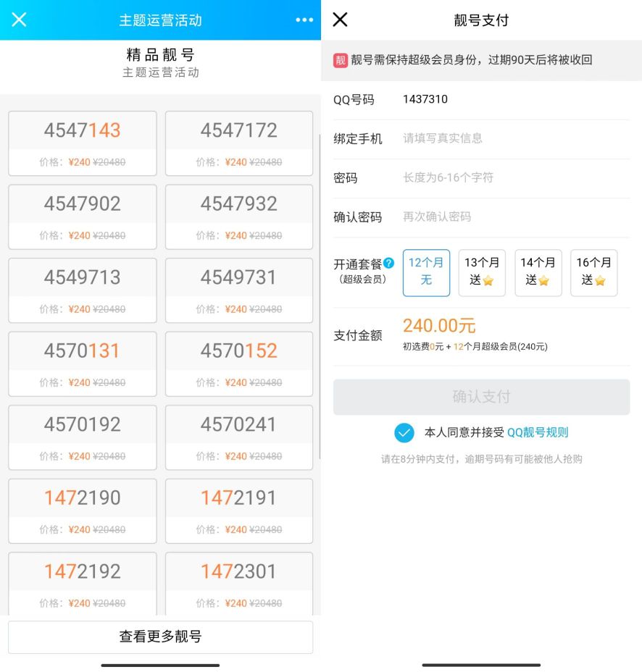Close the 靓号支付 payment page
642x672 pixels.
pos(340,20)
